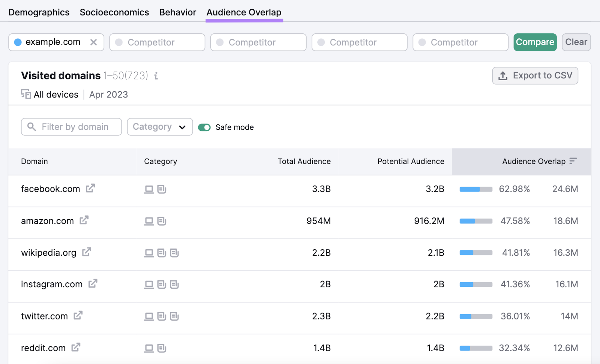Open the Category dropdown
The height and width of the screenshot is (364, 600).
(x=159, y=127)
